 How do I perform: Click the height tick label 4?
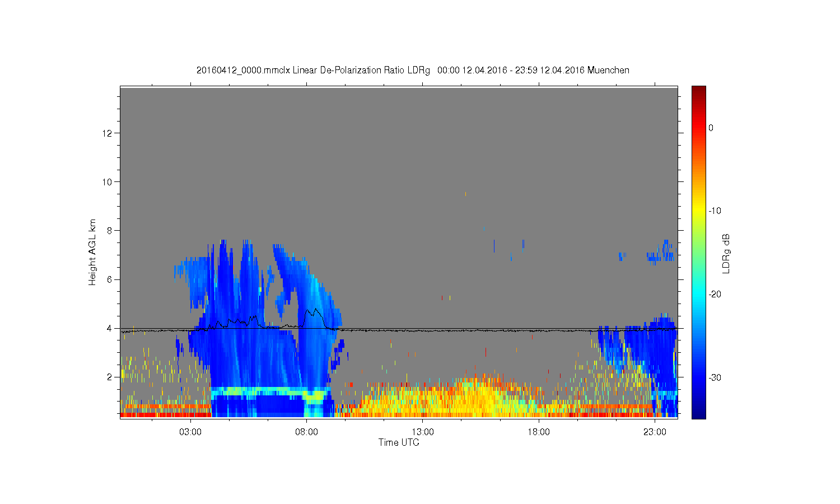(x=110, y=328)
